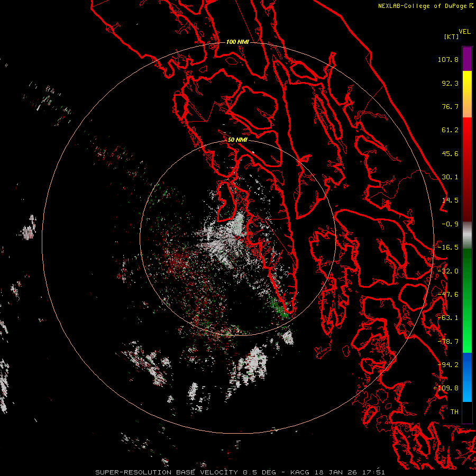Click the -94.2 velocity scale value
This screenshot has height=476, width=476.
point(448,365)
